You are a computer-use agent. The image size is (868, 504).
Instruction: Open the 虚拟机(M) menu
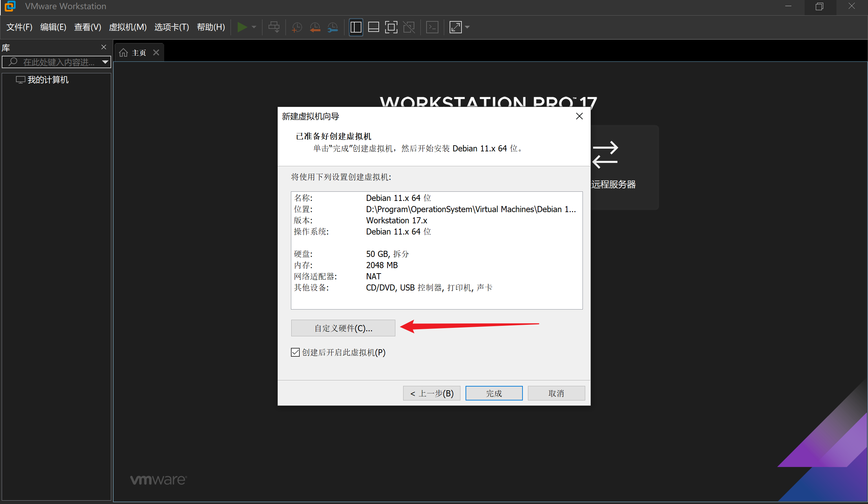[128, 27]
